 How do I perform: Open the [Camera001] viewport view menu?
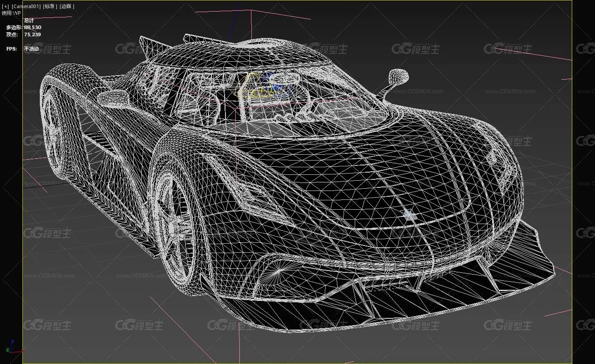click(26, 6)
